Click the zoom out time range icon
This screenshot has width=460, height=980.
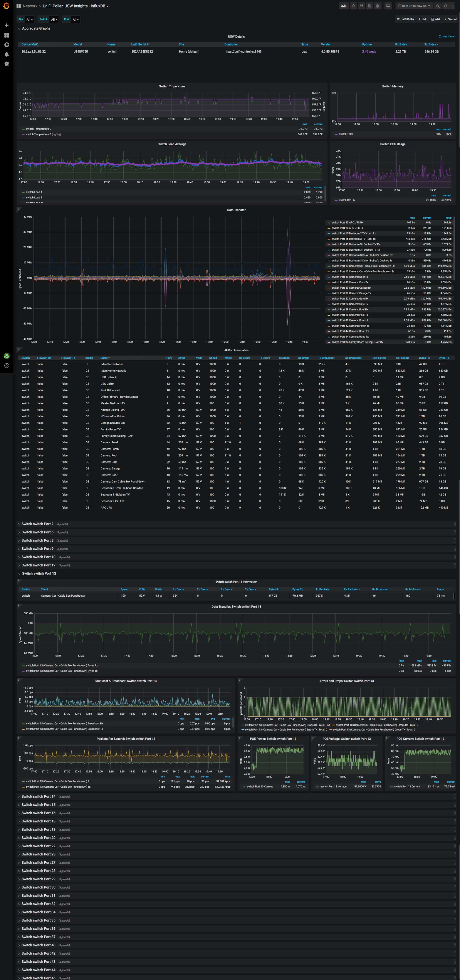point(438,6)
